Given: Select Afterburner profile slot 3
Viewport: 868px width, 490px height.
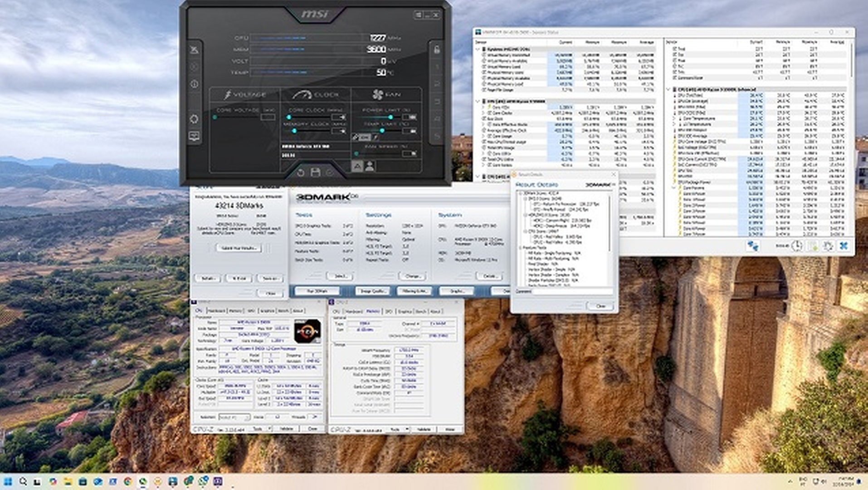Looking at the screenshot, I should [x=437, y=101].
